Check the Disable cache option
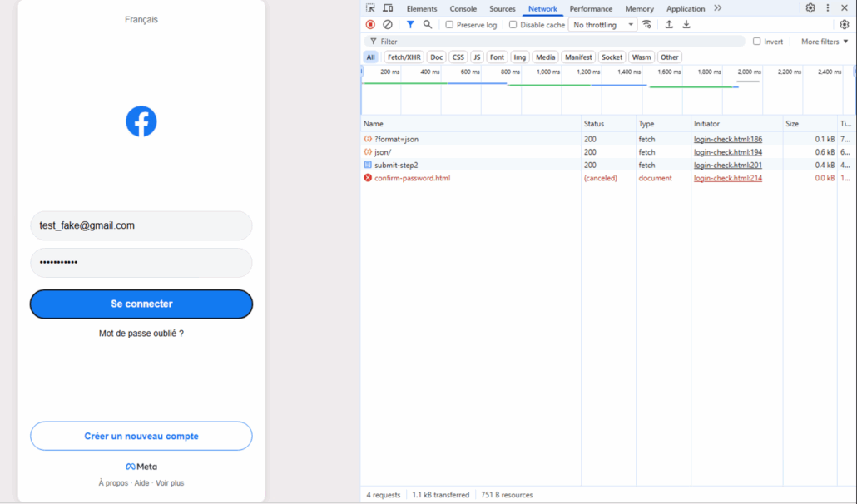857x504 pixels. (513, 25)
